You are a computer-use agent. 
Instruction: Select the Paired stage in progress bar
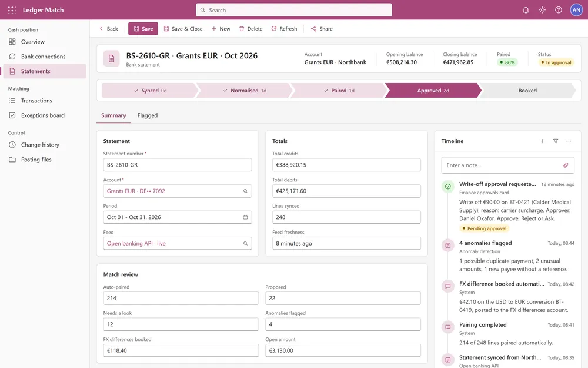coord(339,91)
